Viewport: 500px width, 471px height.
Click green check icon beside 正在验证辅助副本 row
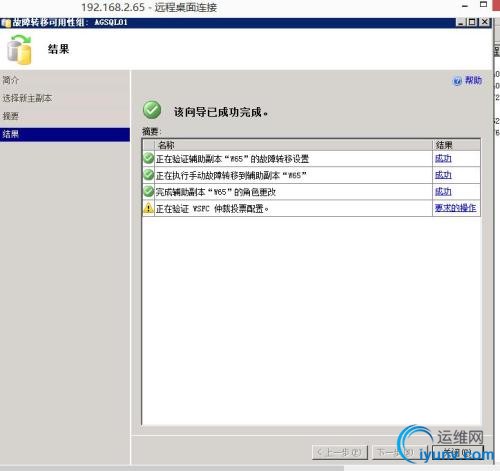pyautogui.click(x=148, y=158)
